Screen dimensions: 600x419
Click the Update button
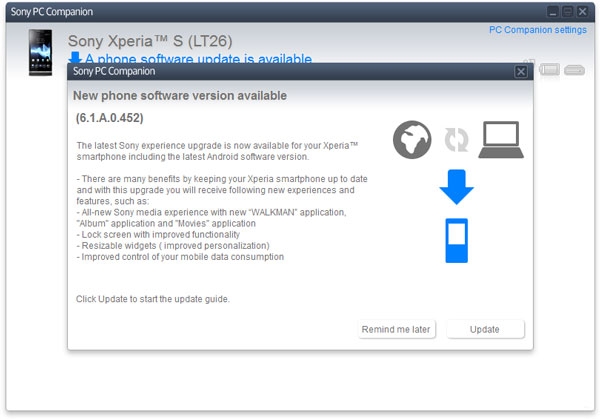[x=485, y=329]
